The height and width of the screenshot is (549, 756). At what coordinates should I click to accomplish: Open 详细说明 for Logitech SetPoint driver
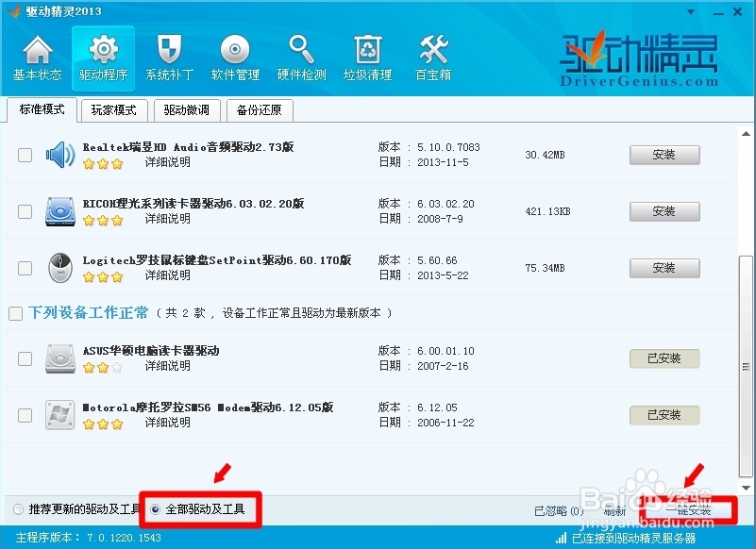coord(168,275)
